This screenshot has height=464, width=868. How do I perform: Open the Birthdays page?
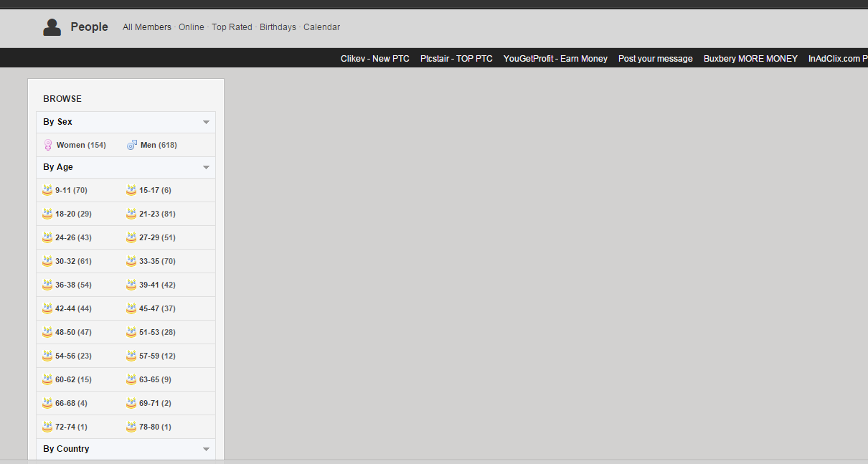point(278,27)
